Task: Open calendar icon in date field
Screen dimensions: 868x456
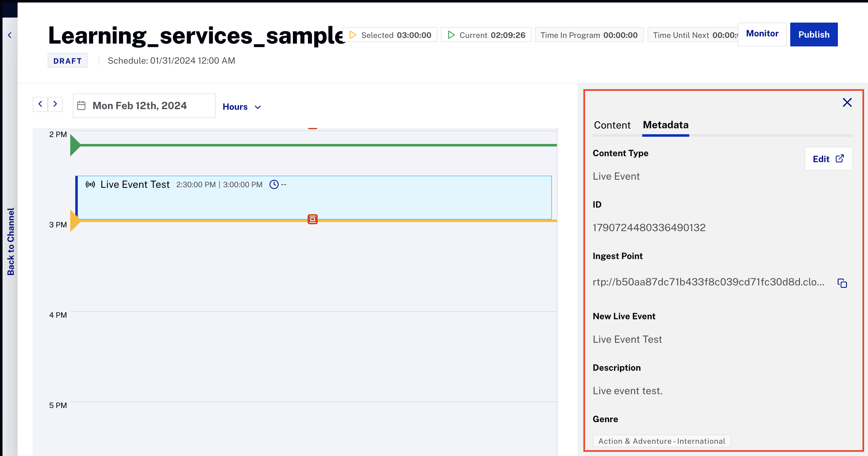Action: click(x=81, y=106)
